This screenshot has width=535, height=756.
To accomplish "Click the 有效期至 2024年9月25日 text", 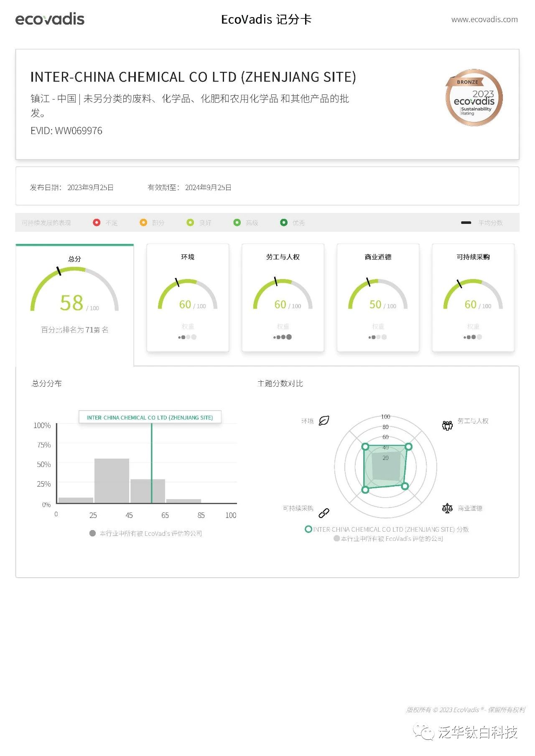I will coord(189,188).
